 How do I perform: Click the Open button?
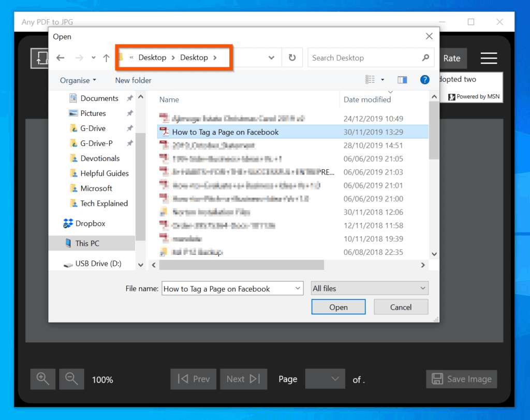(338, 307)
